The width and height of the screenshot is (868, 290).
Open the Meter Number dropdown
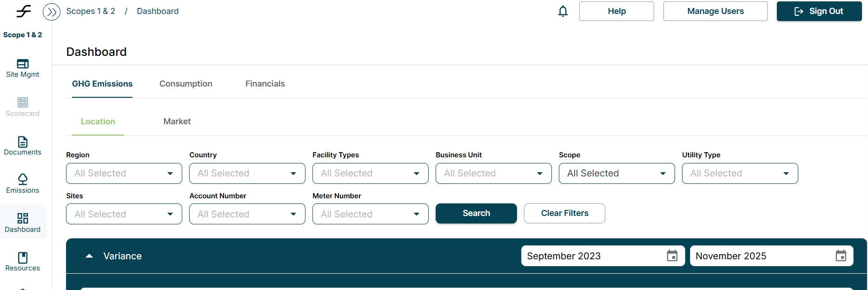370,214
